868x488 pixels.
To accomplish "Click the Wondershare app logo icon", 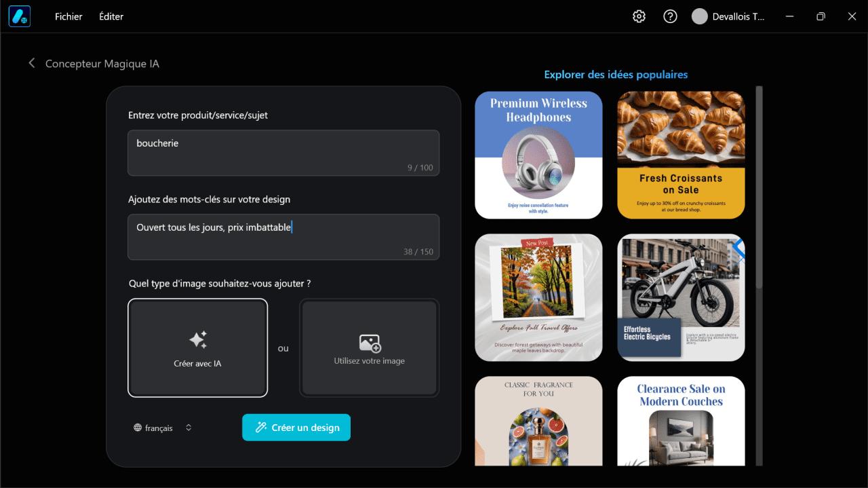I will 20,16.
